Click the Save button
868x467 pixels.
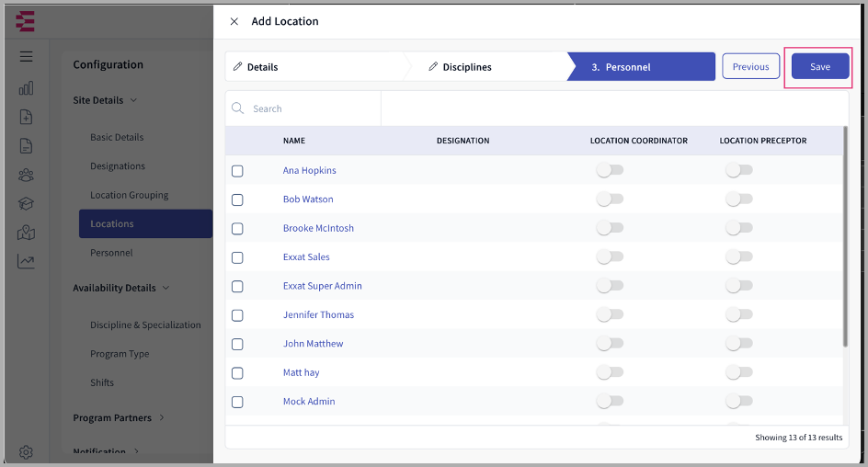819,67
